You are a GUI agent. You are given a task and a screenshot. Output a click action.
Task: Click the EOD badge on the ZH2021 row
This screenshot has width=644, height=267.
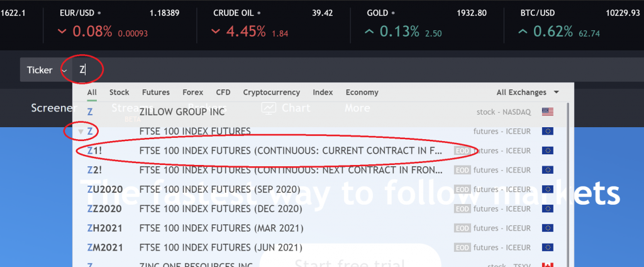[462, 228]
